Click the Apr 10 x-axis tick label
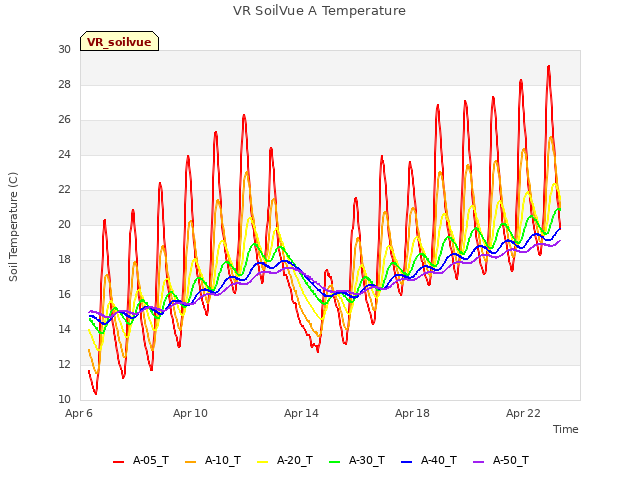 [x=190, y=413]
